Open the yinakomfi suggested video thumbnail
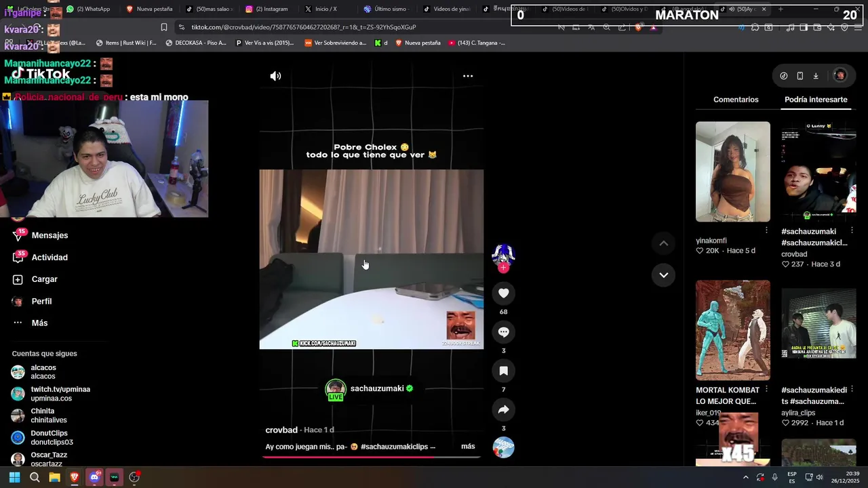Screen dimensions: 868x488 [x=733, y=171]
